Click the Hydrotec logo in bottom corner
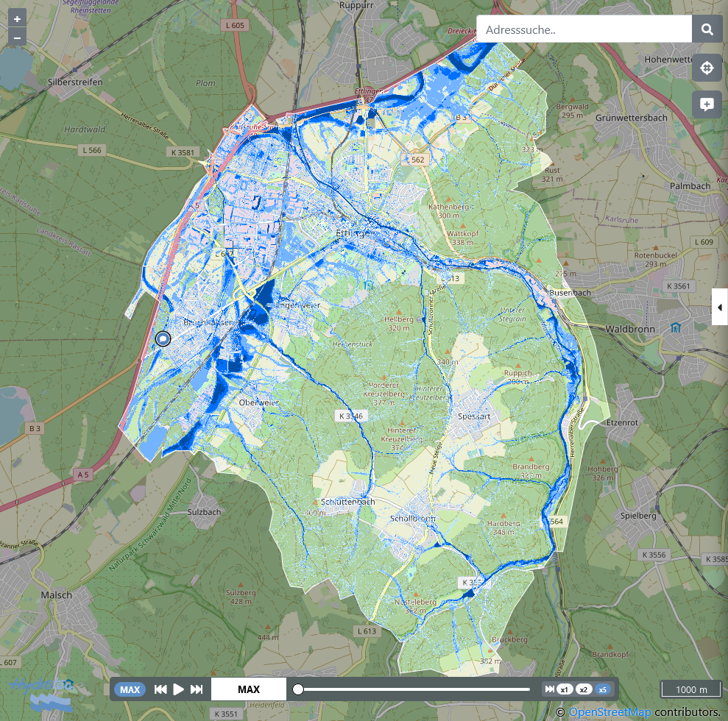 pos(43,687)
